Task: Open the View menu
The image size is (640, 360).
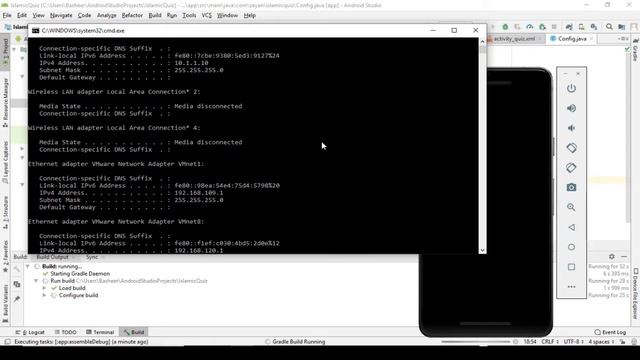Action: coord(38,16)
